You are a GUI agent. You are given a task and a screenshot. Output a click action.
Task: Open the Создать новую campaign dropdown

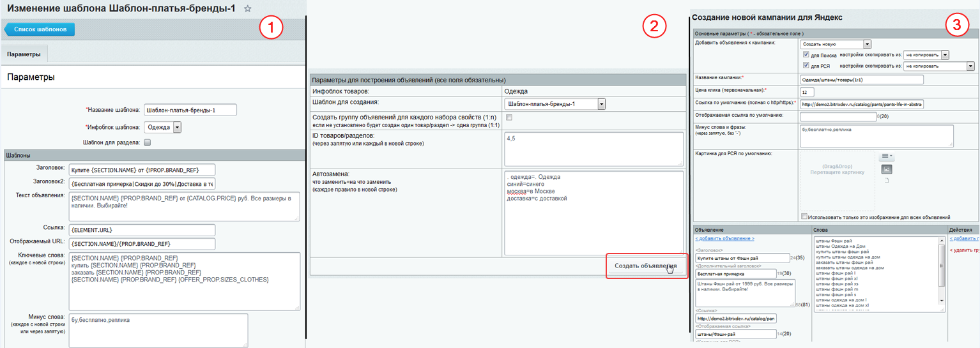[x=836, y=44]
